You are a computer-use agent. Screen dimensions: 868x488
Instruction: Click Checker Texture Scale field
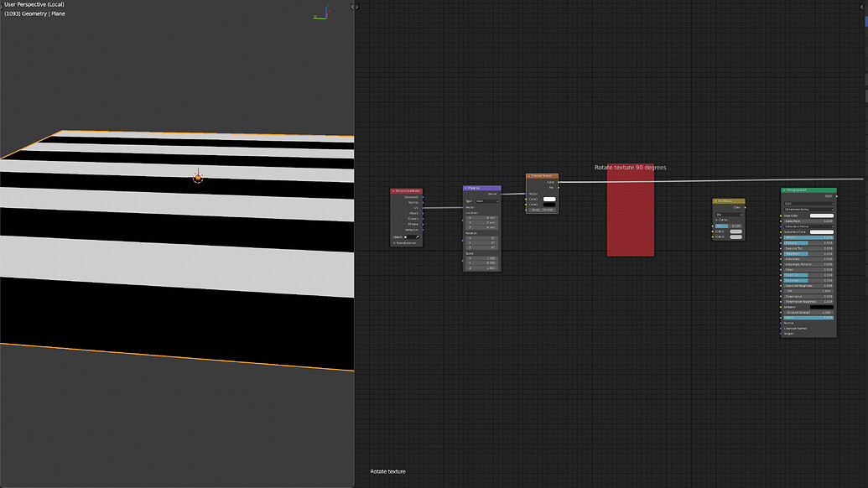(543, 210)
